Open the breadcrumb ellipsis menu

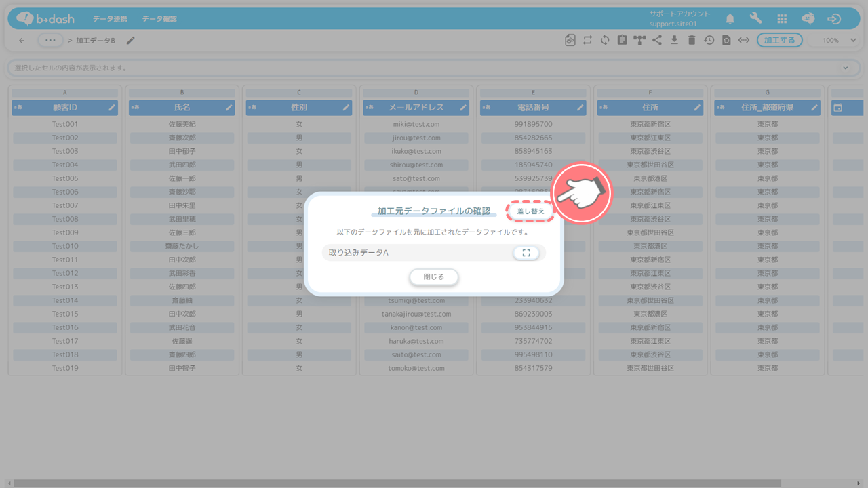click(50, 41)
